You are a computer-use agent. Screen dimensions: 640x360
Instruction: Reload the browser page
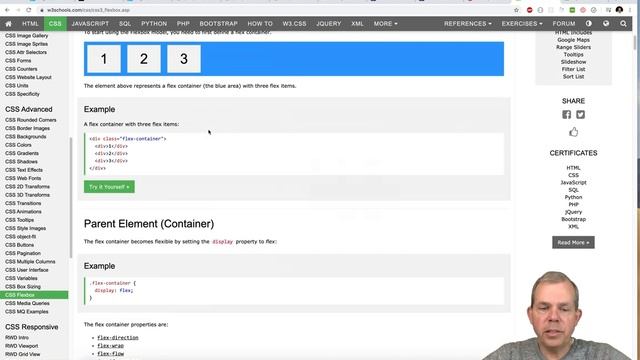coord(29,10)
